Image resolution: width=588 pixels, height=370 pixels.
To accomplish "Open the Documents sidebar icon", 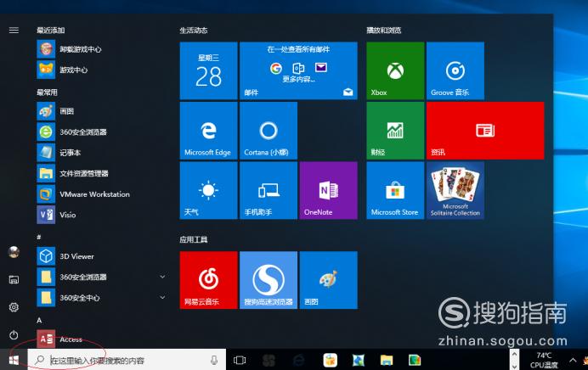I will [x=14, y=279].
